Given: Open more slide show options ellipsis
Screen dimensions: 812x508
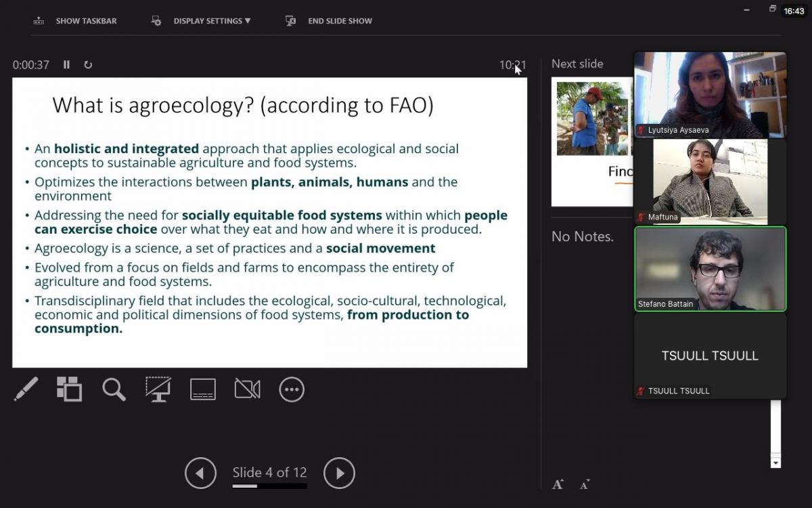Looking at the screenshot, I should point(292,389).
